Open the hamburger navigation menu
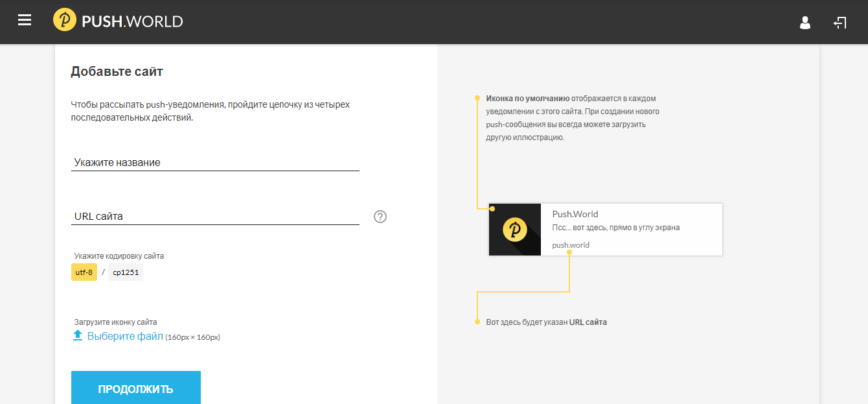Viewport: 868px width, 404px height. pos(25,21)
